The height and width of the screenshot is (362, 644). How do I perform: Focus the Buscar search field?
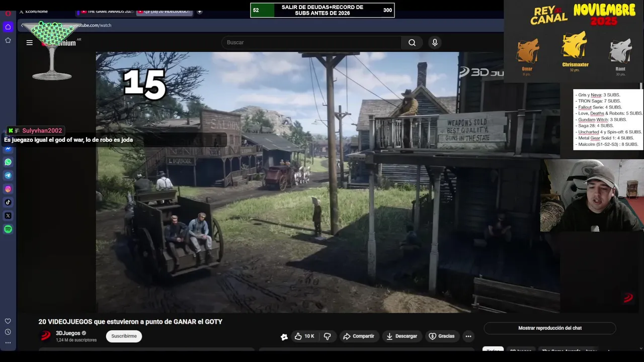pos(312,43)
